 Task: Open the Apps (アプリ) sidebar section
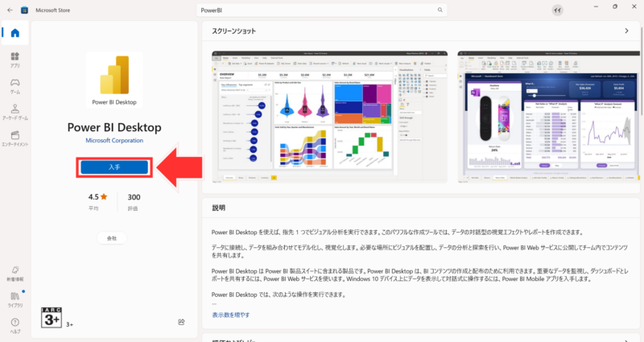(15, 60)
